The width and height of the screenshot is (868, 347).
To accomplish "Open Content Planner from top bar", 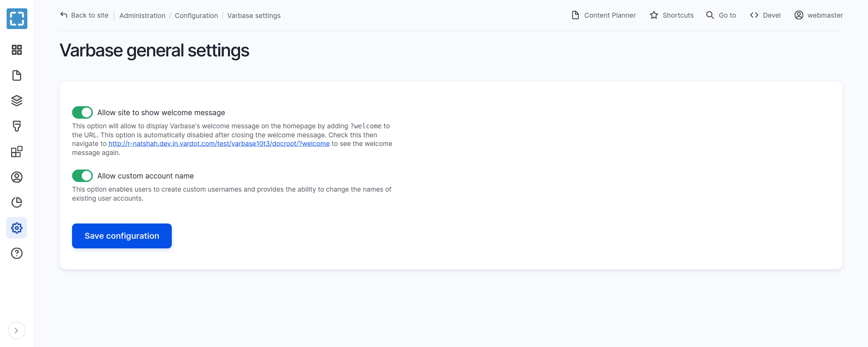I will [x=603, y=15].
